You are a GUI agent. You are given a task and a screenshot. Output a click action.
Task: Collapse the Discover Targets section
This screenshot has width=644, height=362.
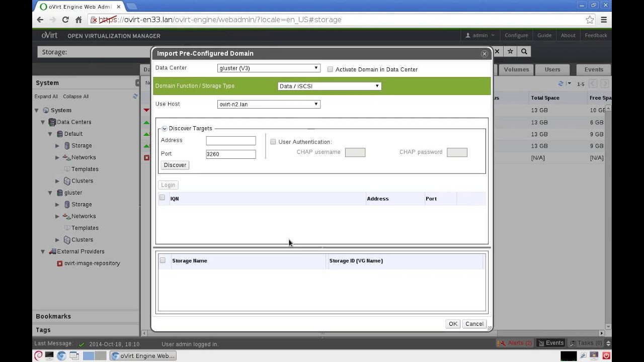(x=165, y=129)
